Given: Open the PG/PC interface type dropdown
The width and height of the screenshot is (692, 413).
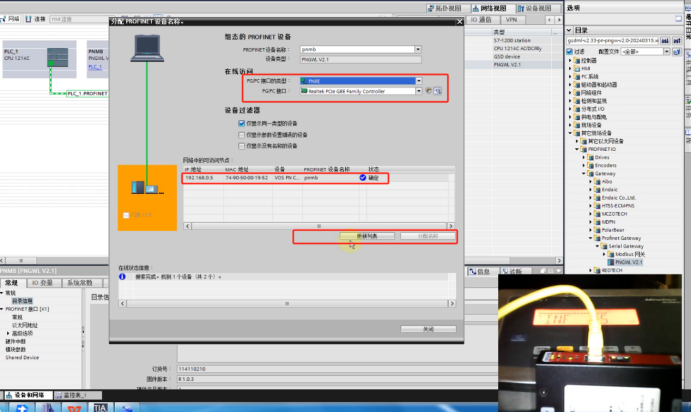Looking at the screenshot, I should click(x=419, y=81).
